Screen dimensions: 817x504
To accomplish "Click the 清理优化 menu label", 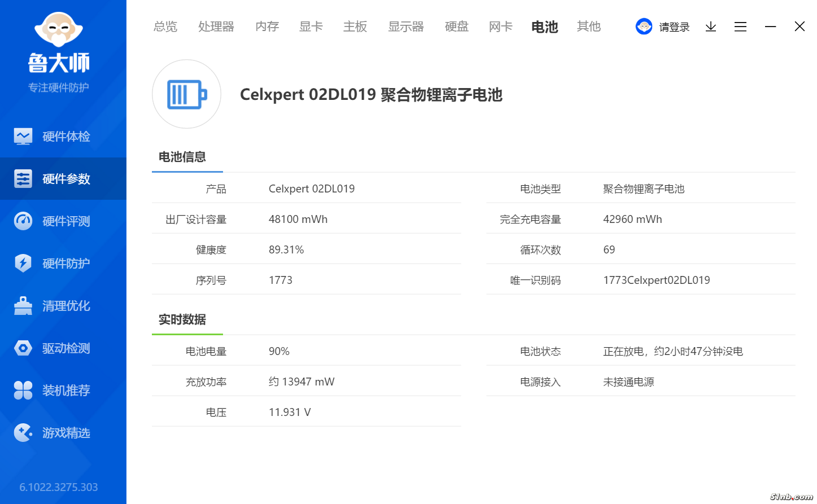I will (x=66, y=306).
